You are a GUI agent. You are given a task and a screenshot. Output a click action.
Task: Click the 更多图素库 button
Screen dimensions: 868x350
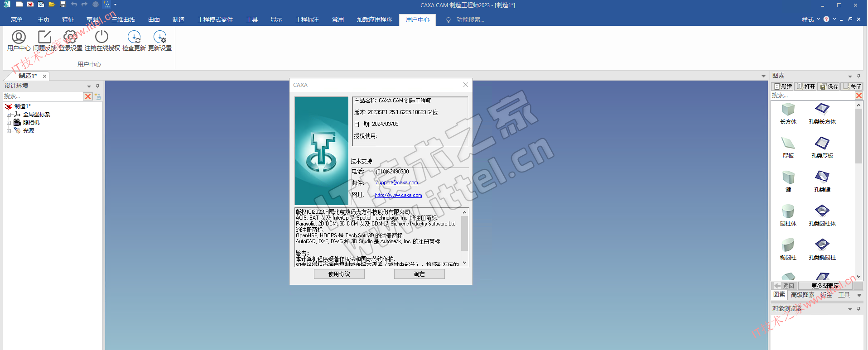(x=825, y=286)
